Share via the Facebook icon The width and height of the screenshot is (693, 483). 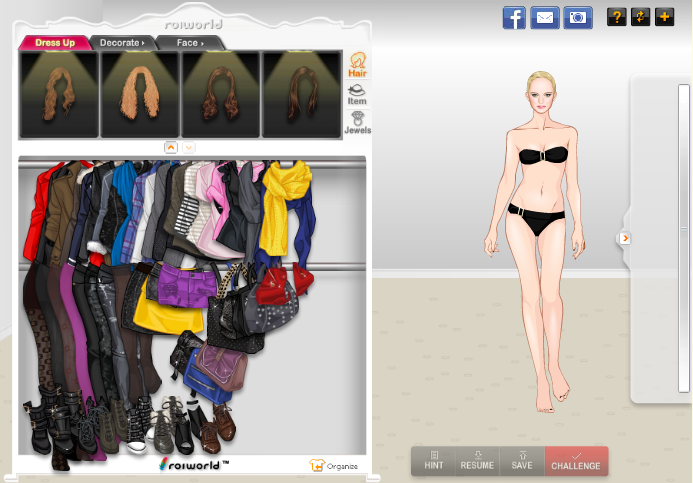coord(514,17)
